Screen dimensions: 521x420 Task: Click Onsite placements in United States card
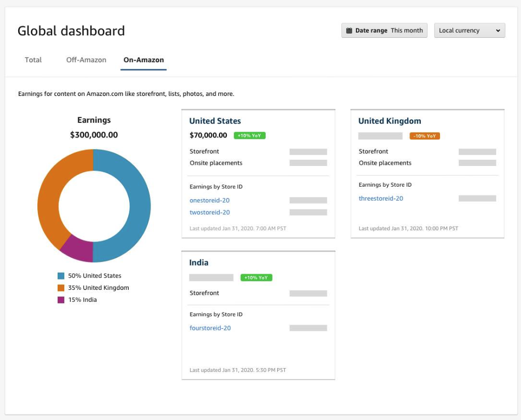click(x=258, y=163)
